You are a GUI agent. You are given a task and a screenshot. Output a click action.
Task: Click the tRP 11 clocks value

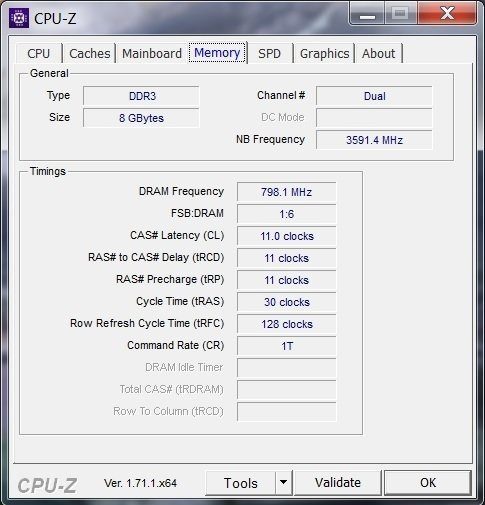click(286, 280)
